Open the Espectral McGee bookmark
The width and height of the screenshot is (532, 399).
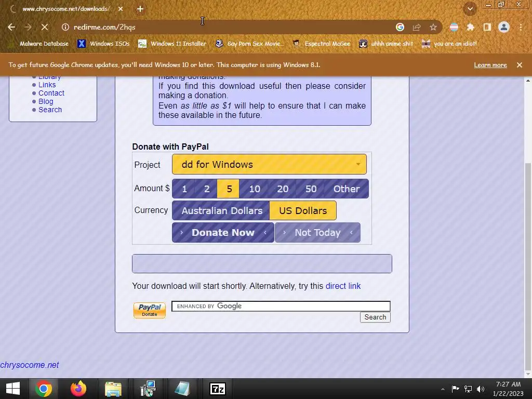coord(321,44)
